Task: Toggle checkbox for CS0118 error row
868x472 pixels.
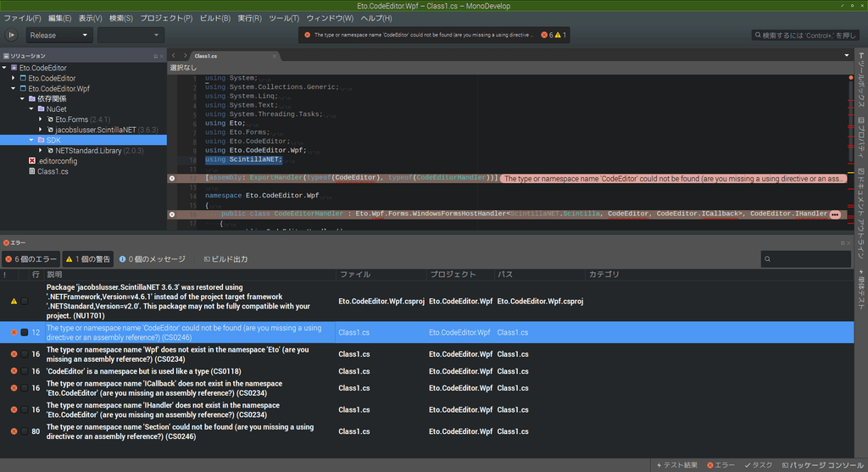Action: [25, 371]
